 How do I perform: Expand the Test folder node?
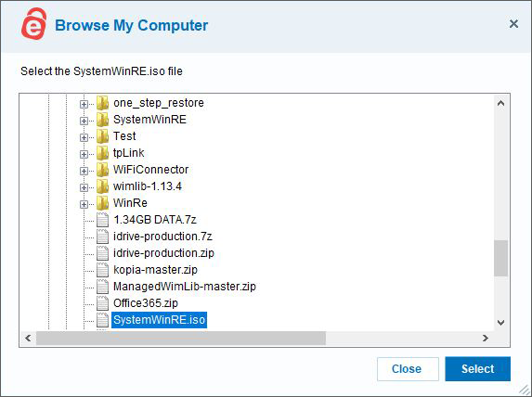pos(84,137)
